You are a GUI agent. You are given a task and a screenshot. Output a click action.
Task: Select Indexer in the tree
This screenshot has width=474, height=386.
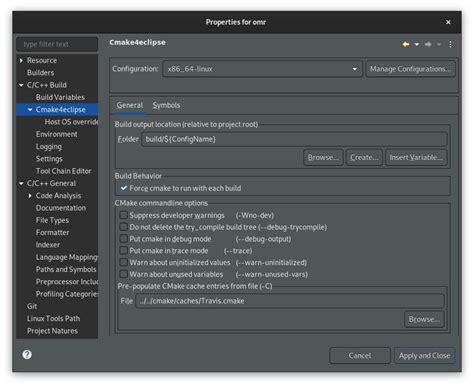48,245
